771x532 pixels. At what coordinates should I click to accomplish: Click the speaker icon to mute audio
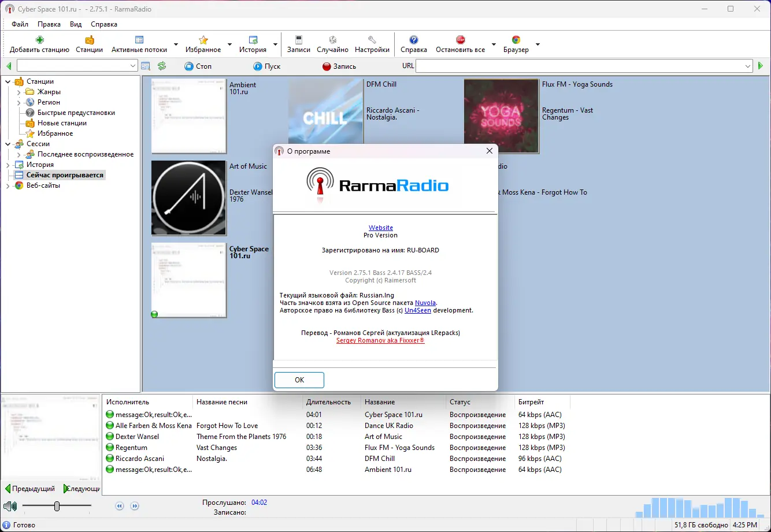pos(10,507)
